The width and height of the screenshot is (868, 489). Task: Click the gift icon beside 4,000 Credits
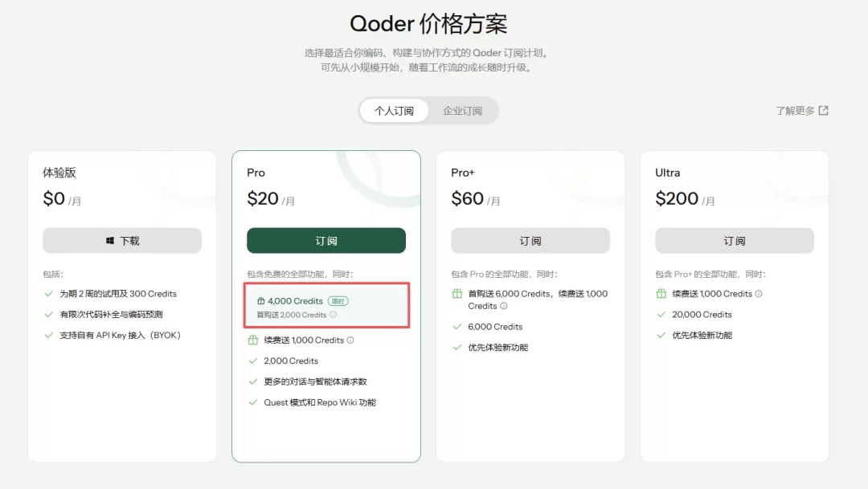coord(260,301)
